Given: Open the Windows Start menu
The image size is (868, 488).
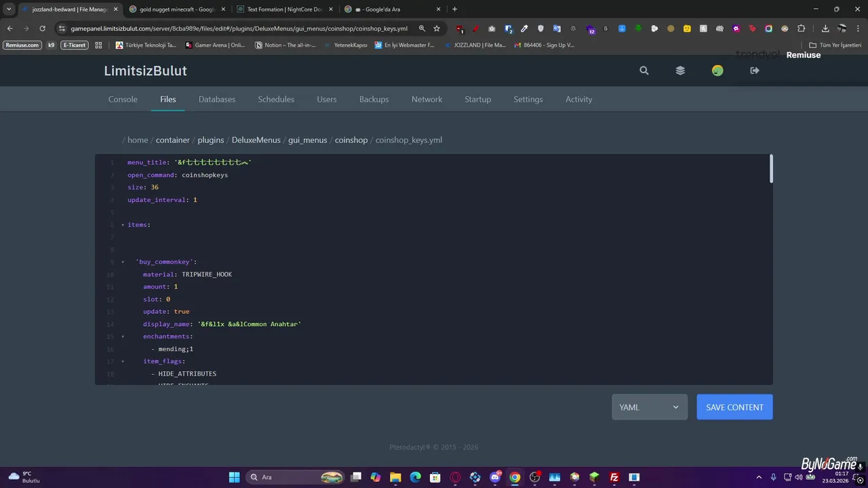Looking at the screenshot, I should (x=234, y=477).
